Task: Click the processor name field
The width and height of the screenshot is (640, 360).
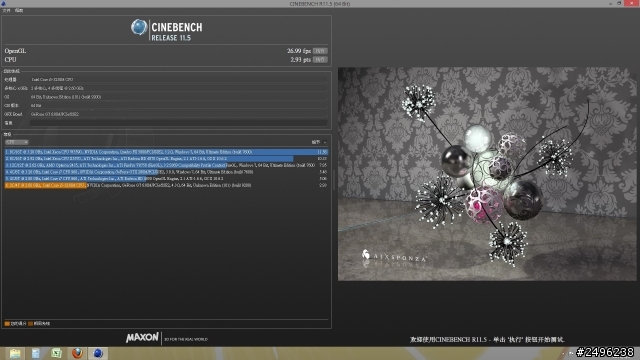Action: pos(179,80)
